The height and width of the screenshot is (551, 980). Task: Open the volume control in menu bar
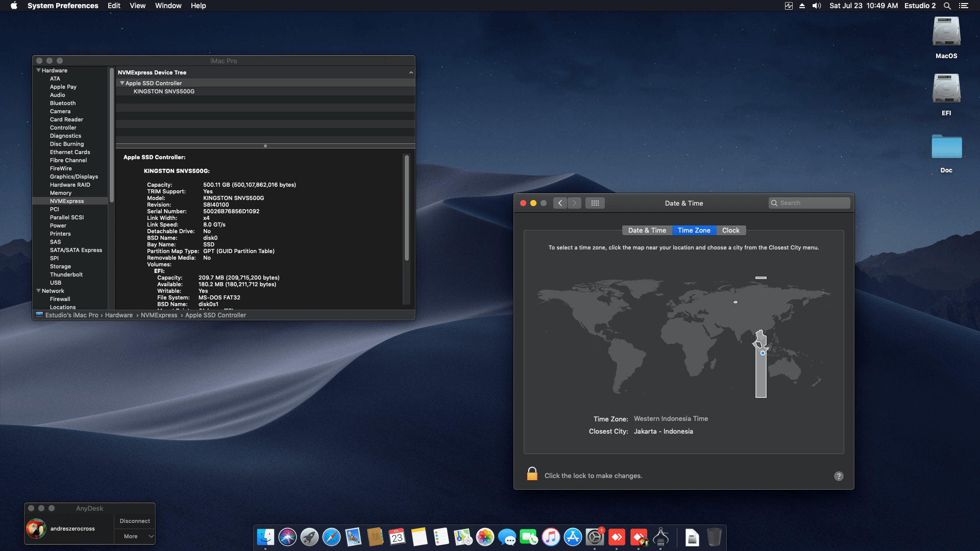(817, 6)
